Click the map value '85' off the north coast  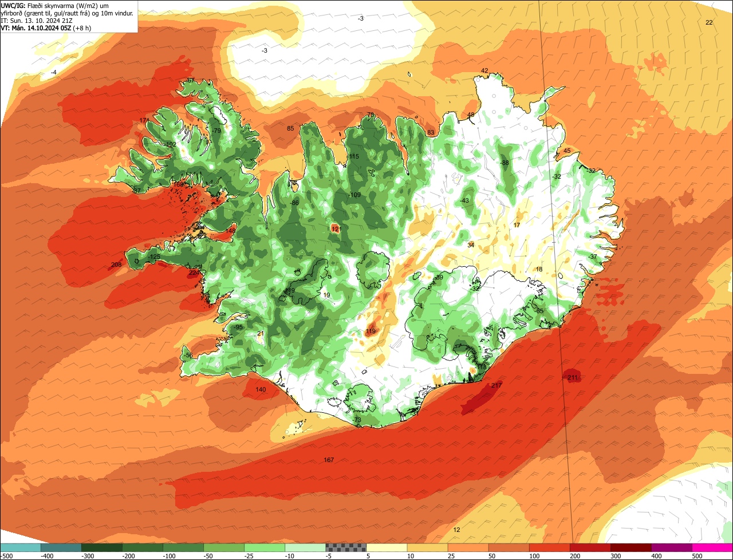(x=290, y=128)
